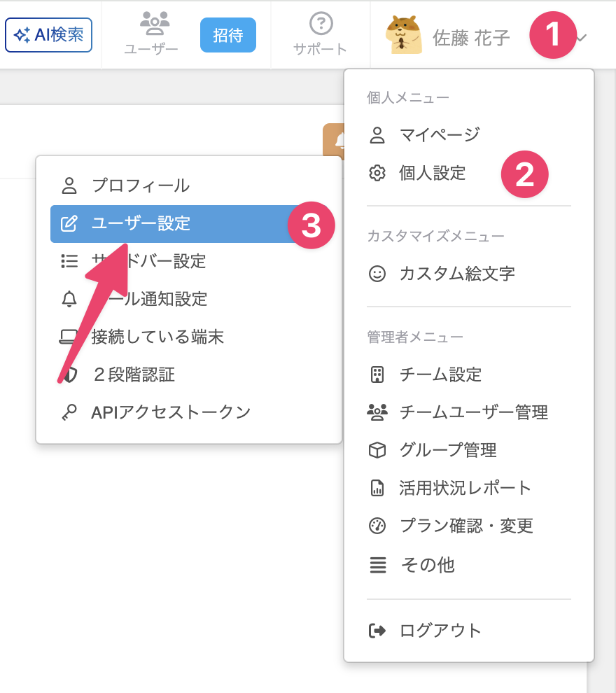This screenshot has width=616, height=693.
Task: Expand the account dropdown chevron
Action: tap(582, 38)
